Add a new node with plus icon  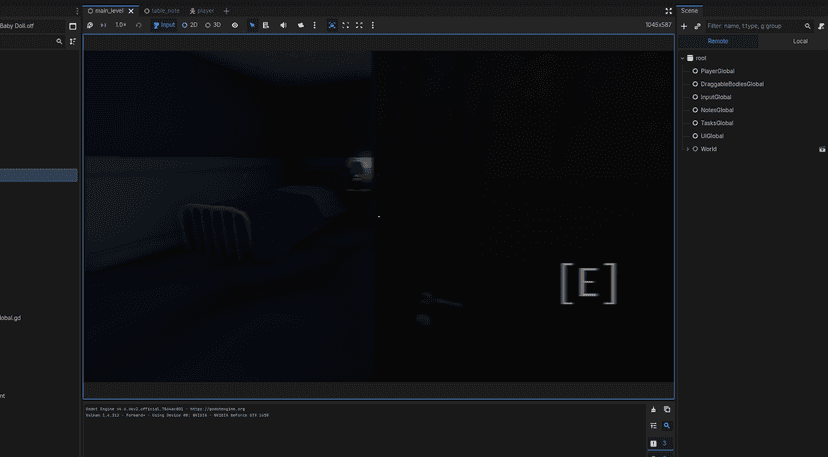coord(684,26)
